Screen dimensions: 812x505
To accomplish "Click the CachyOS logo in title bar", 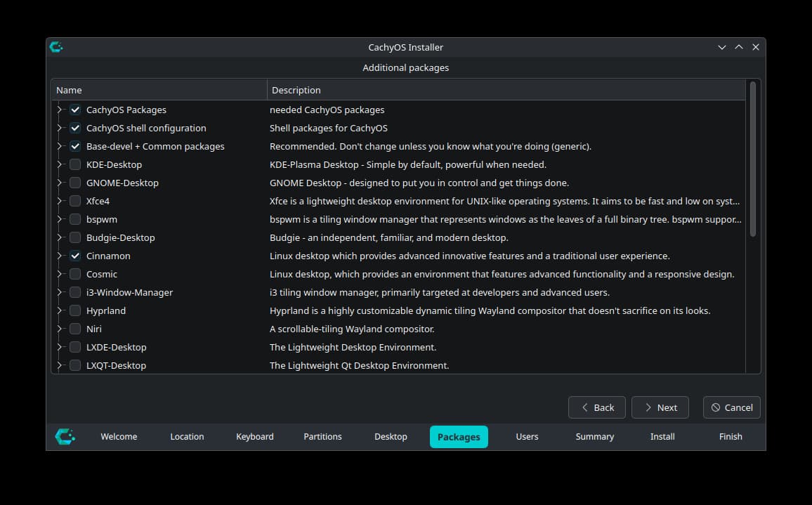I will (56, 47).
